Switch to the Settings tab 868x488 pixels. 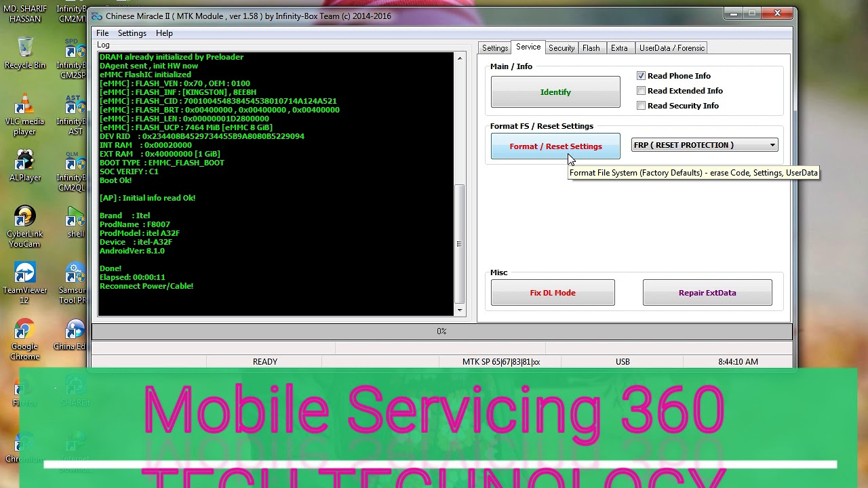point(495,48)
